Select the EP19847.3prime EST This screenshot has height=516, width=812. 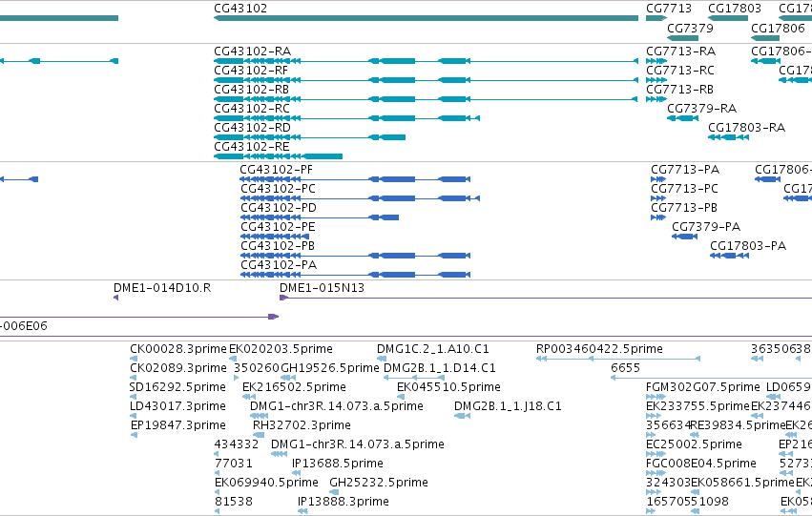(x=135, y=435)
